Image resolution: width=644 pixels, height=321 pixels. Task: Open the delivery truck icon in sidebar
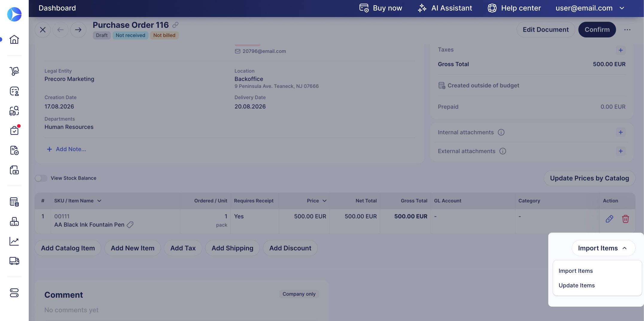point(14,261)
